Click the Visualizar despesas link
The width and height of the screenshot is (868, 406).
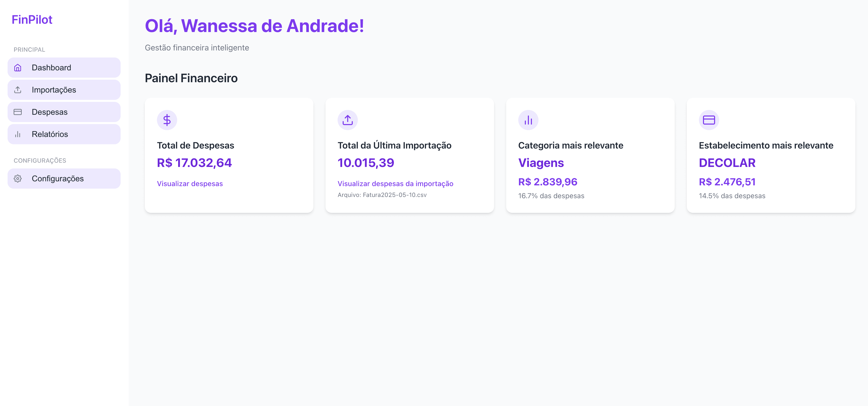[x=190, y=184]
